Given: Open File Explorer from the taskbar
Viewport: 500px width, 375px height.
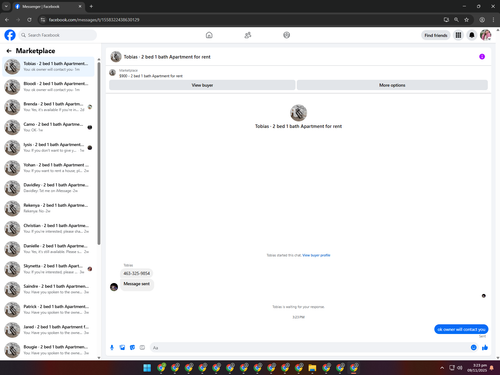Looking at the screenshot, I should click(x=312, y=368).
